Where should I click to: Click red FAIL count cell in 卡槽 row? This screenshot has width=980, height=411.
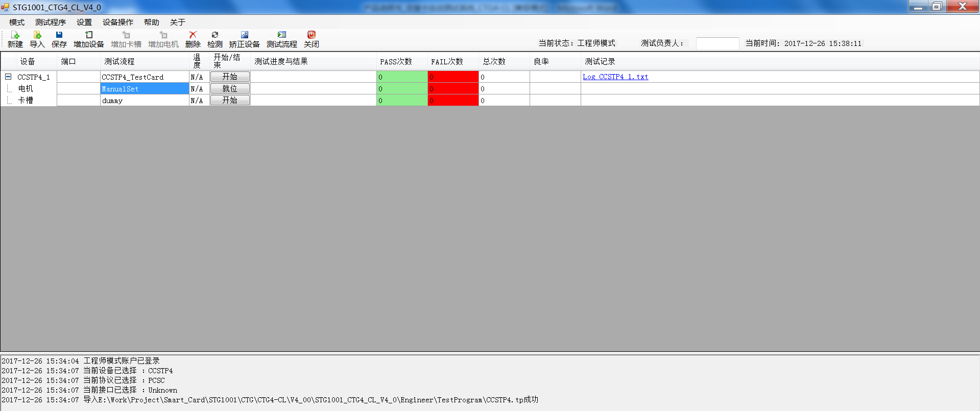(x=453, y=100)
